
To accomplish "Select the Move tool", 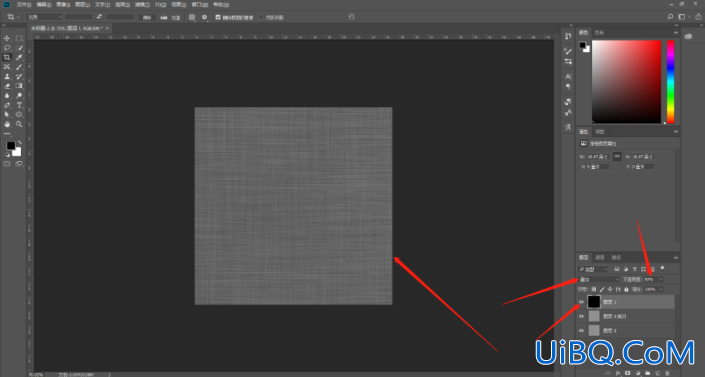I will tap(7, 38).
